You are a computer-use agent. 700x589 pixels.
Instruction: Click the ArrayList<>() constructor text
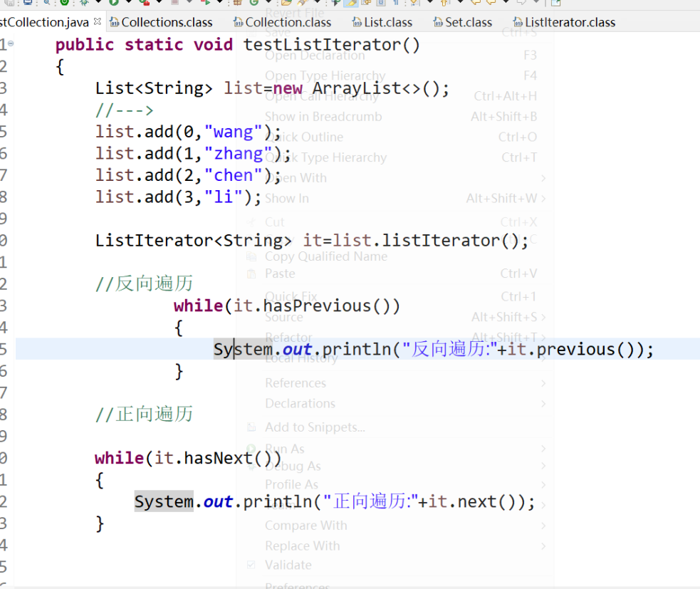tap(376, 88)
